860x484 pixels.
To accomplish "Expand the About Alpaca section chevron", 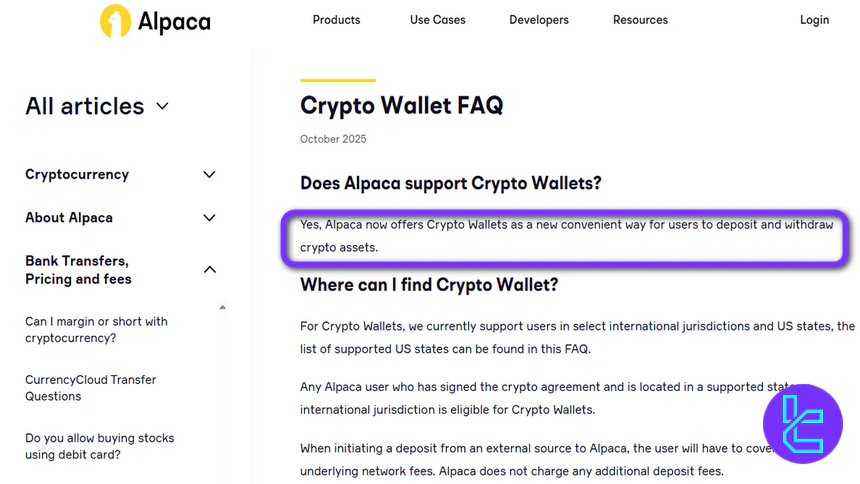I will [209, 218].
